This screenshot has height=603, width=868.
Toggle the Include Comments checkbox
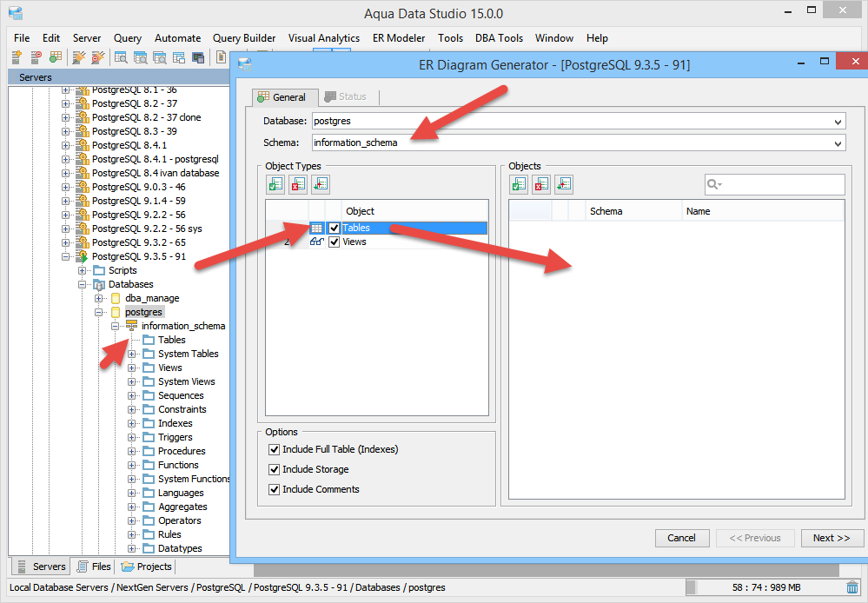coord(274,489)
